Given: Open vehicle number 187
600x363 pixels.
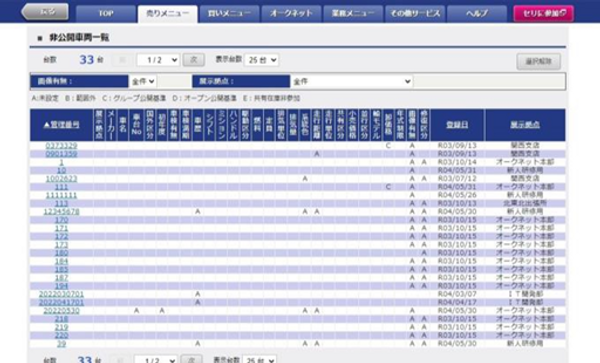Looking at the screenshot, I should 61,278.
